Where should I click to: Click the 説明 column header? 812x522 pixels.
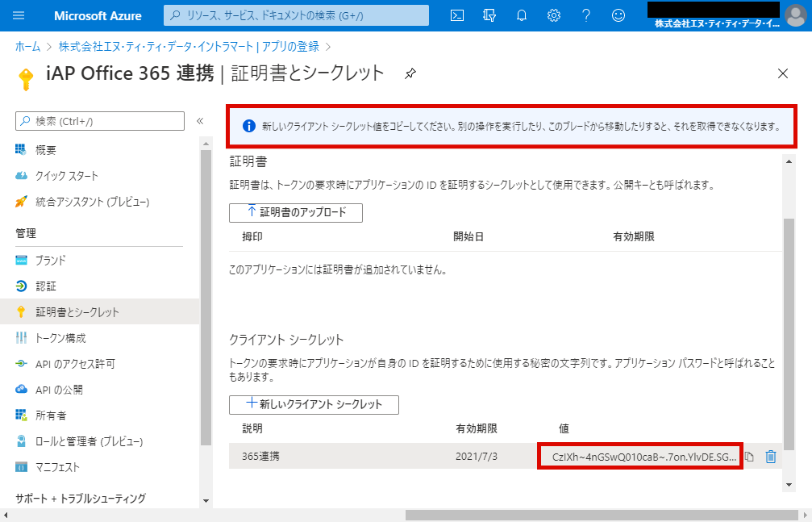252,428
